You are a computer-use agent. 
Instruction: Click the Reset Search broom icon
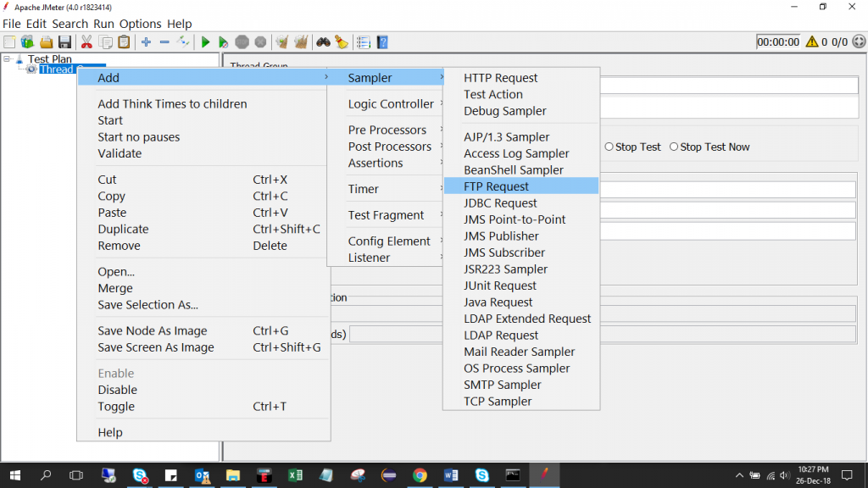(x=342, y=42)
